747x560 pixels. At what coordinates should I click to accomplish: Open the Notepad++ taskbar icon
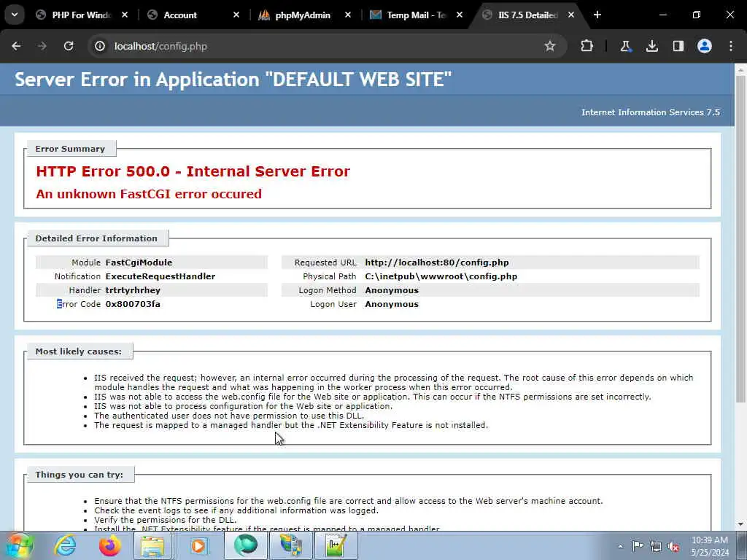tap(336, 545)
